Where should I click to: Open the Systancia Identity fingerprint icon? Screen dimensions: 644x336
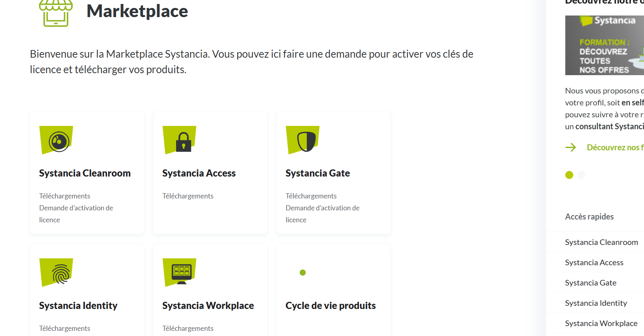coord(56,272)
